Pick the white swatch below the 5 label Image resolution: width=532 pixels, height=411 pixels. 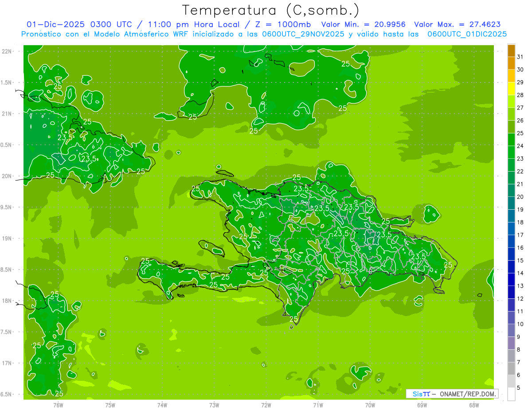pos(511,394)
